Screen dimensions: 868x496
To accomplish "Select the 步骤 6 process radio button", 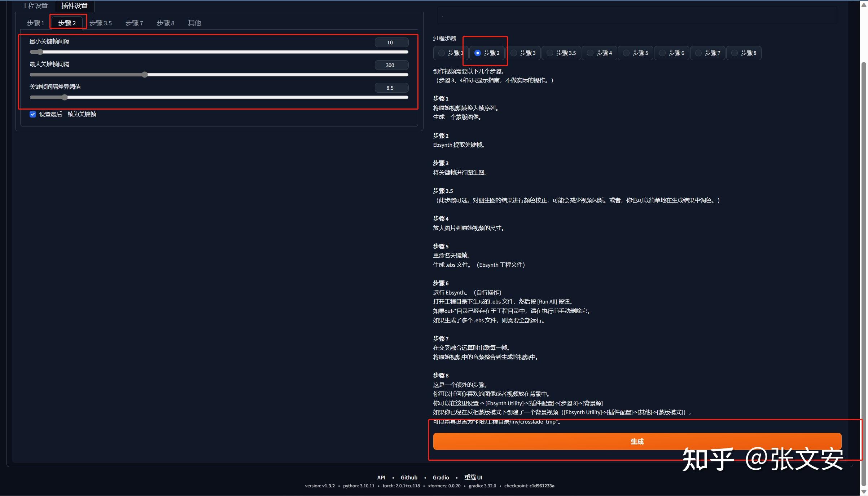I will [x=662, y=53].
